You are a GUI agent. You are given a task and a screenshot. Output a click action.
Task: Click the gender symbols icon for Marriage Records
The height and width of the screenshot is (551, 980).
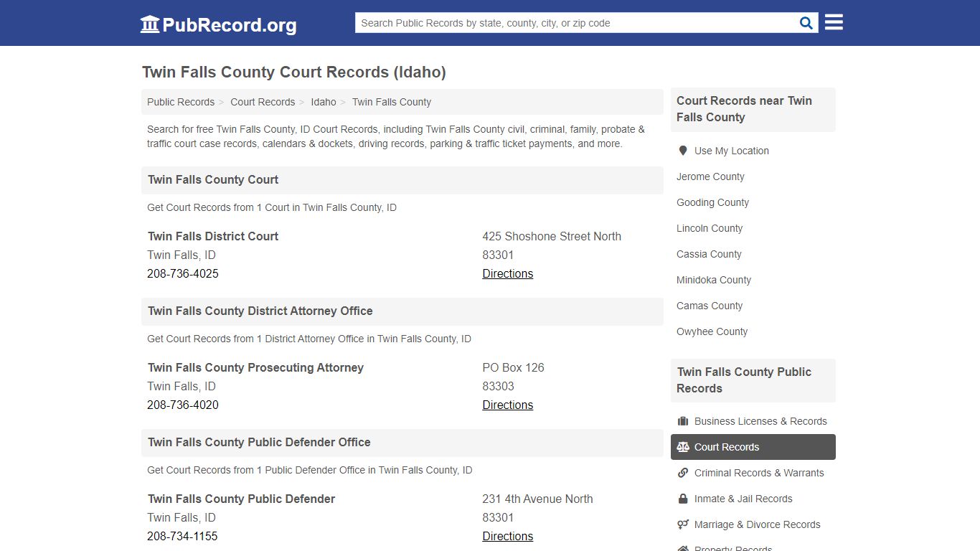point(683,524)
